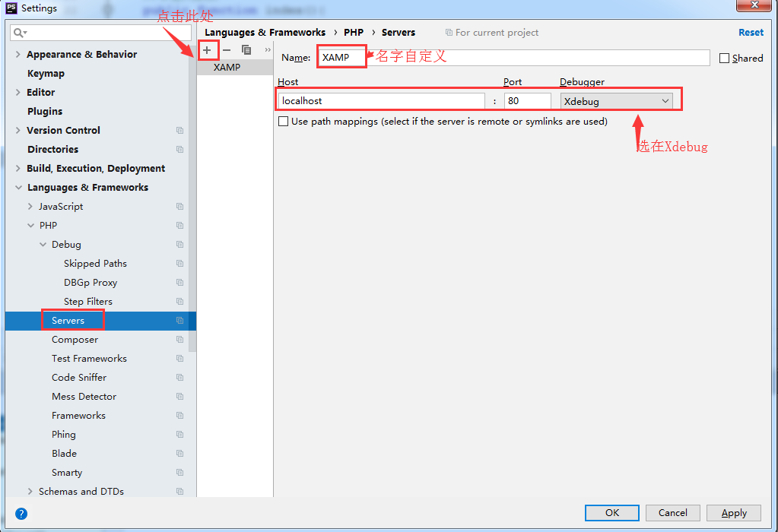
Task: Click project-level icon next to Test Frameworks
Action: pos(179,359)
